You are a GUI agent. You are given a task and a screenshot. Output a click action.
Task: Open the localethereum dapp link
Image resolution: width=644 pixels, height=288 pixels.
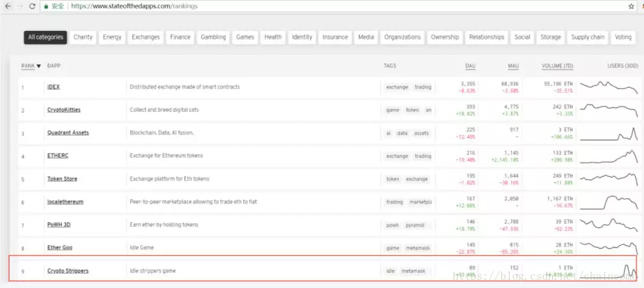(x=66, y=202)
